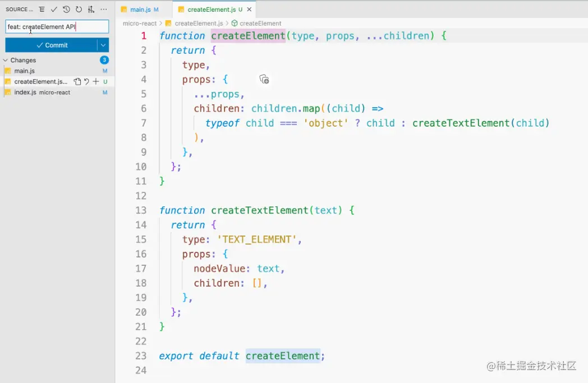Open the git graph branch icon in header
The width and height of the screenshot is (588, 383).
point(91,10)
